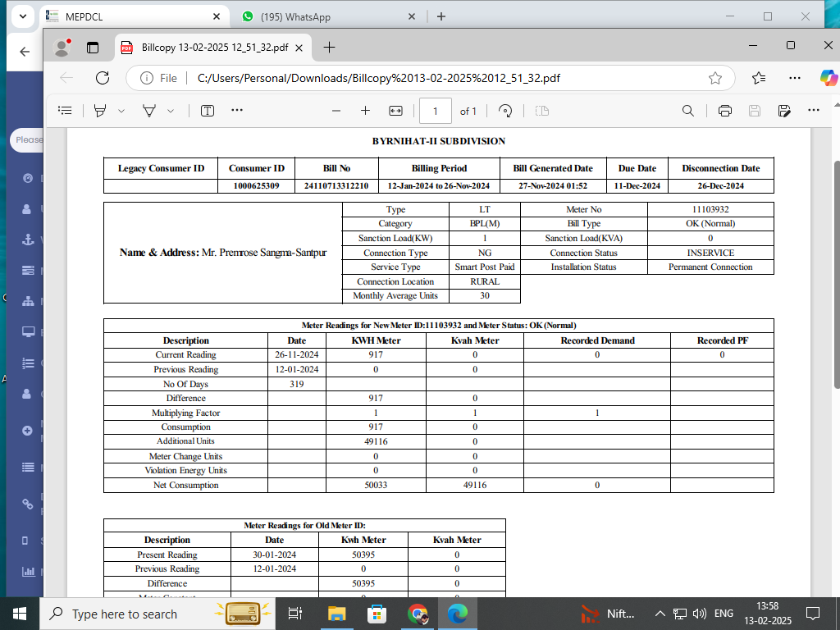Click the monitor icon in MEPDCL sidebar
Image resolution: width=840 pixels, height=630 pixels.
pyautogui.click(x=28, y=332)
